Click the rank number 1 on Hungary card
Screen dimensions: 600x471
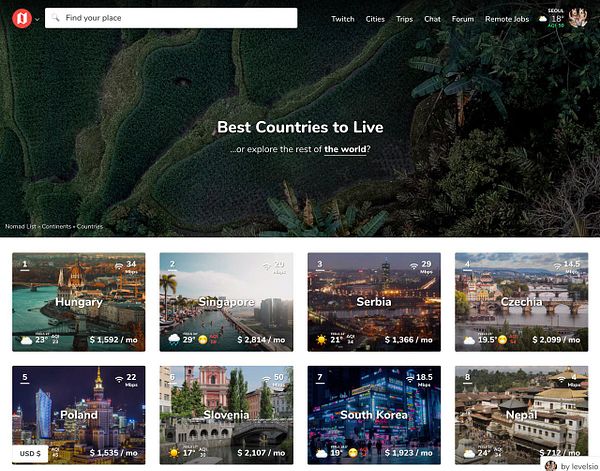[x=25, y=264]
